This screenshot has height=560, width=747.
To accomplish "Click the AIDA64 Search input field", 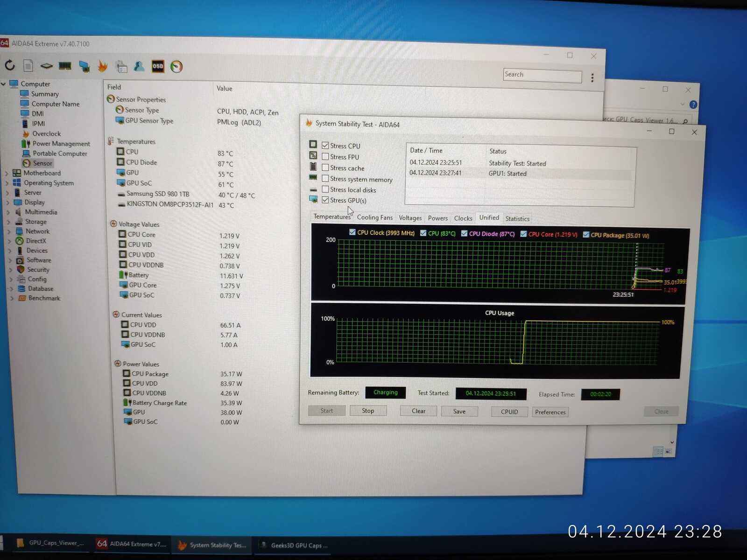I will (542, 76).
